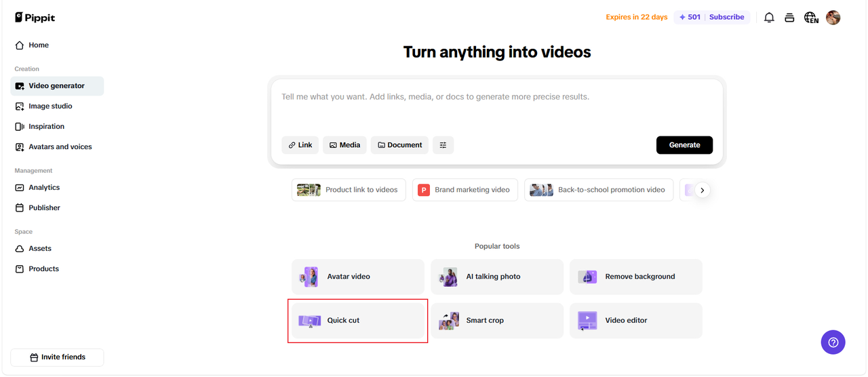The height and width of the screenshot is (377, 868).
Task: Click the Pippit logo
Action: (35, 18)
